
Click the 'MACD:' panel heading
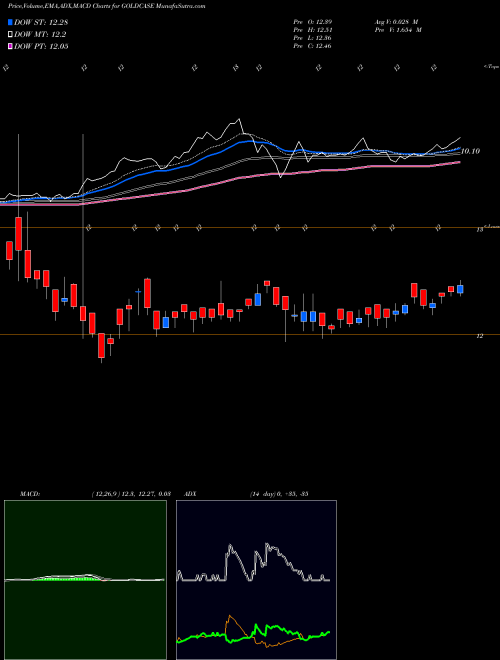[30, 494]
